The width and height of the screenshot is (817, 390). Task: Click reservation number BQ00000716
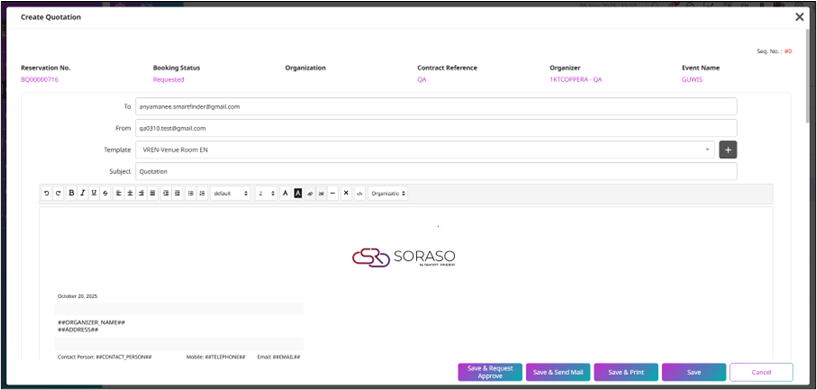tap(40, 80)
